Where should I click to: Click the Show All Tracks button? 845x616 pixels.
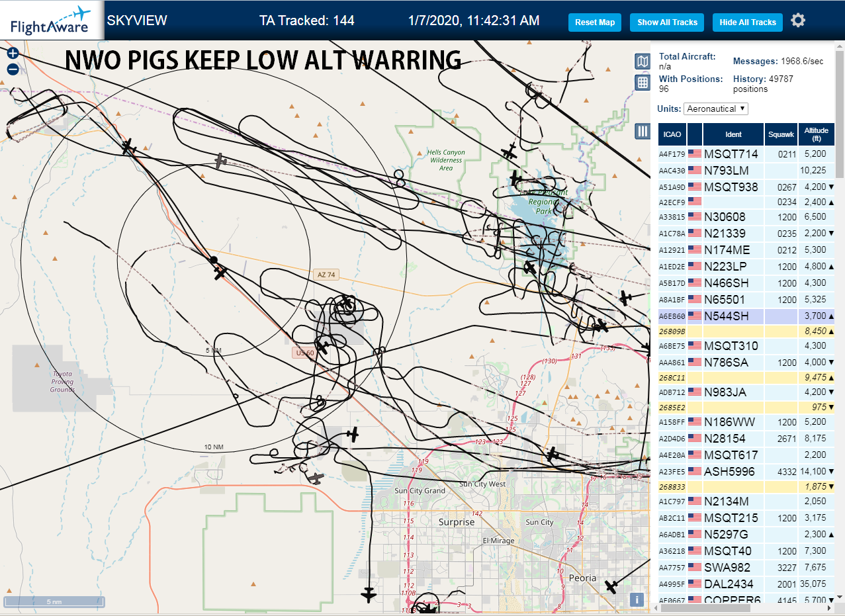pyautogui.click(x=667, y=22)
